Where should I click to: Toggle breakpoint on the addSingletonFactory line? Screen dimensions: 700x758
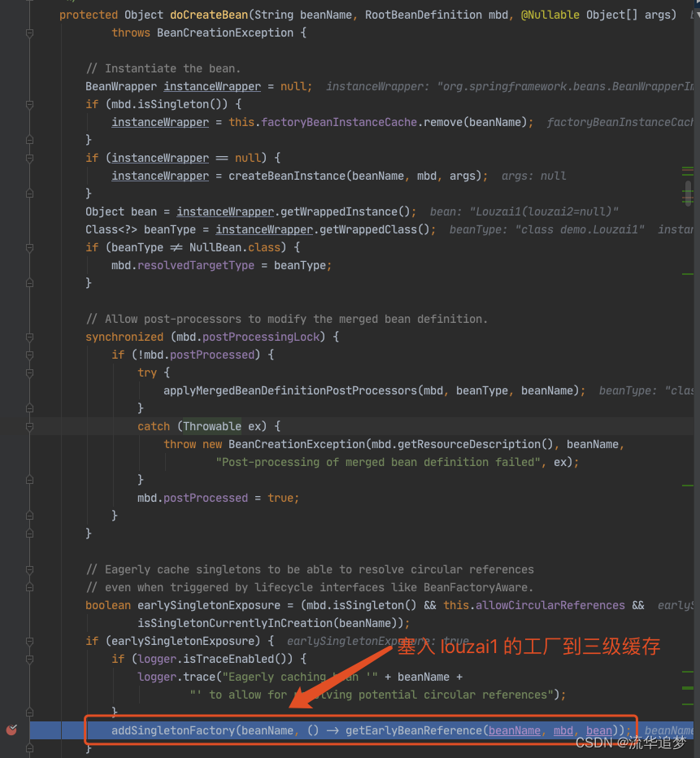(x=11, y=730)
